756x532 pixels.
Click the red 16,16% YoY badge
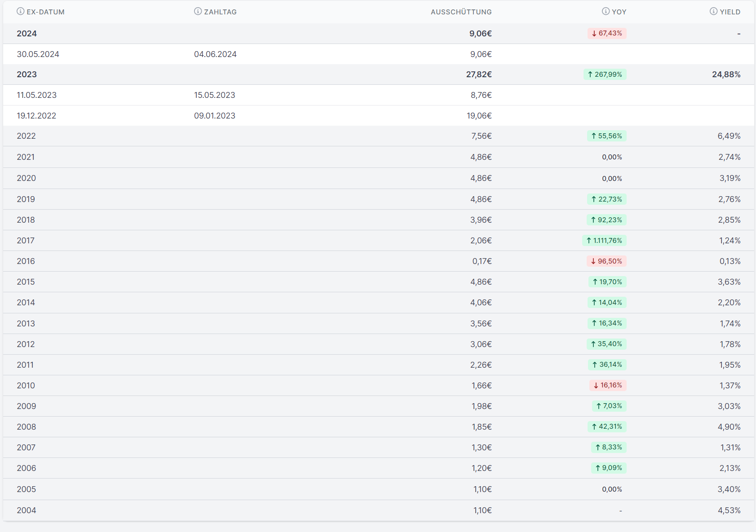tap(608, 385)
